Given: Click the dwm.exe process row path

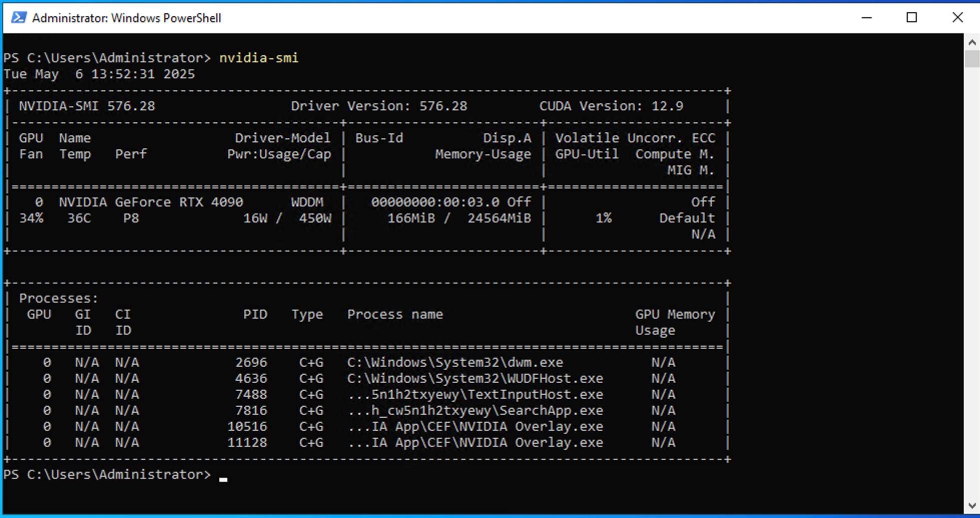Looking at the screenshot, I should coord(455,363).
